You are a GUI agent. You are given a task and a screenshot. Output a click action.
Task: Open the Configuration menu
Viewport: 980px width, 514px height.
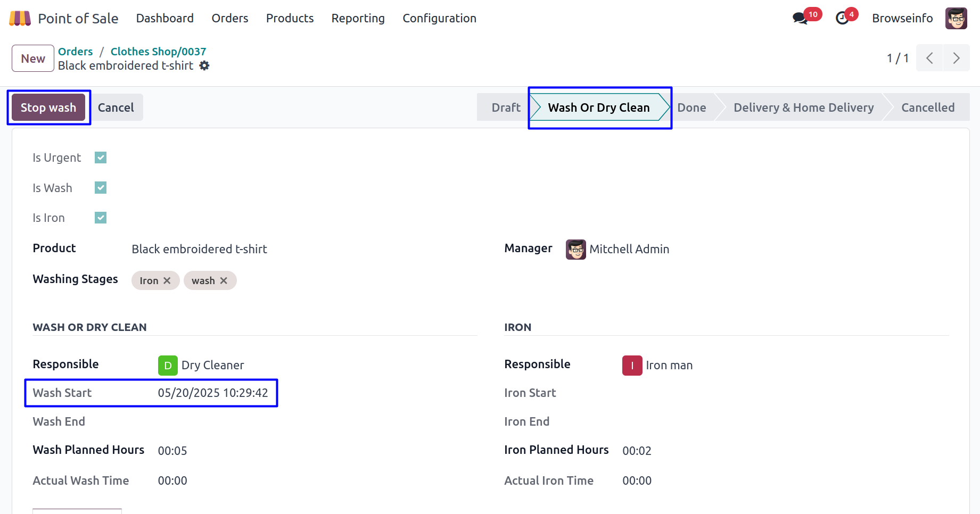click(x=439, y=19)
